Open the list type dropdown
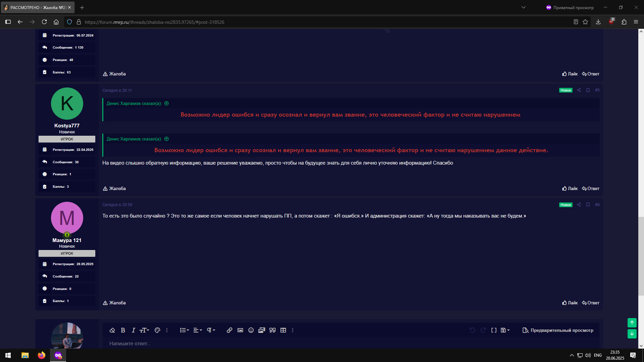 point(184,330)
